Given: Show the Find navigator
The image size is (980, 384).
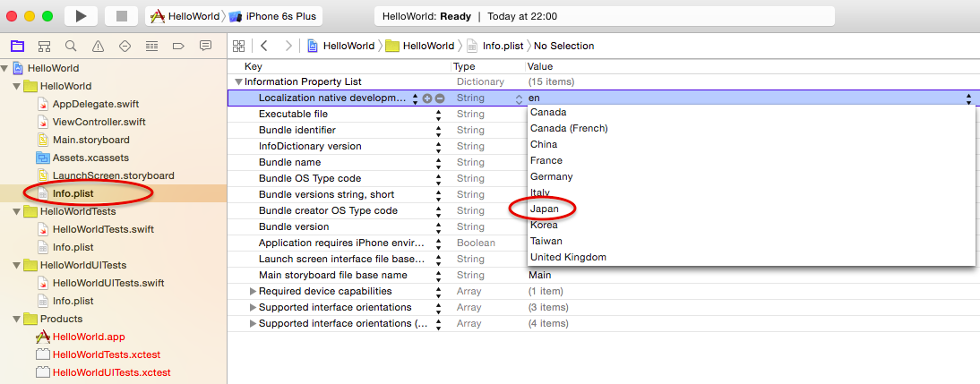Looking at the screenshot, I should pos(71,46).
